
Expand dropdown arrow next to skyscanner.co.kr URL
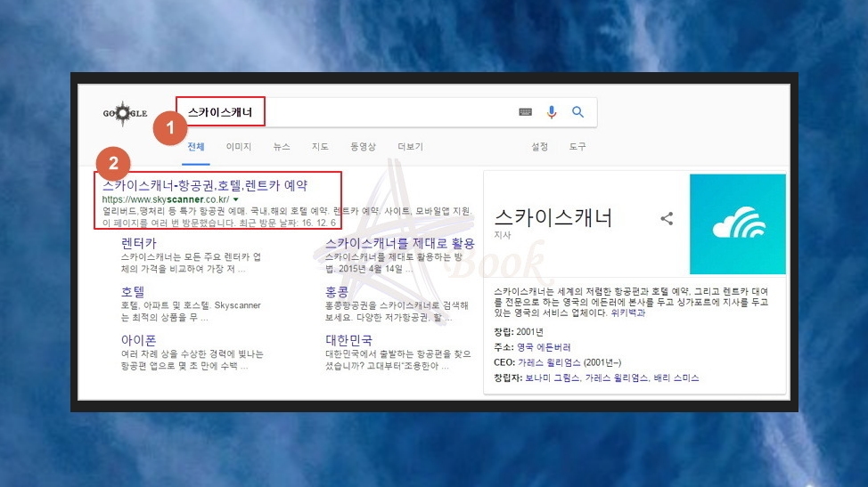click(x=236, y=199)
